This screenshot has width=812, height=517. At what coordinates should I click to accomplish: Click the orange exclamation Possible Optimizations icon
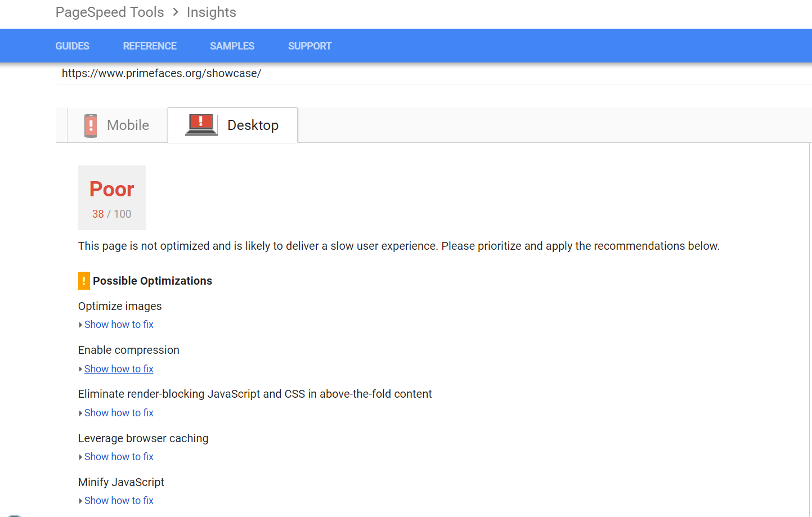(83, 280)
